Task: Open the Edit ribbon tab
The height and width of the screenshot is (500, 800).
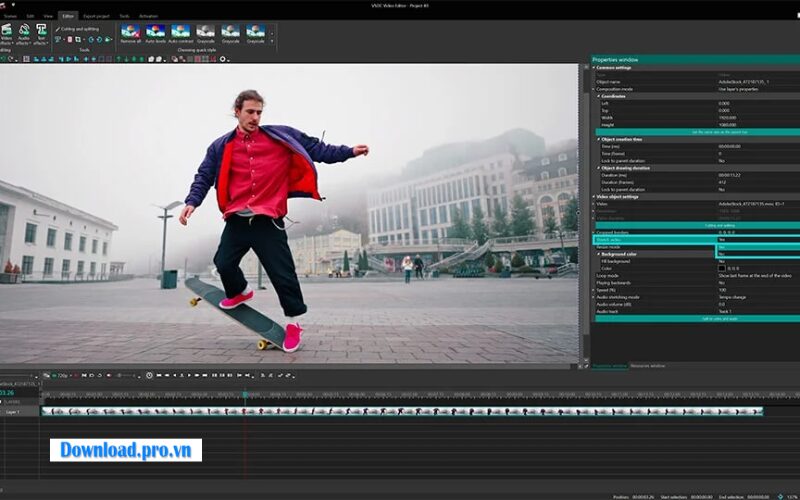Action: coord(30,16)
